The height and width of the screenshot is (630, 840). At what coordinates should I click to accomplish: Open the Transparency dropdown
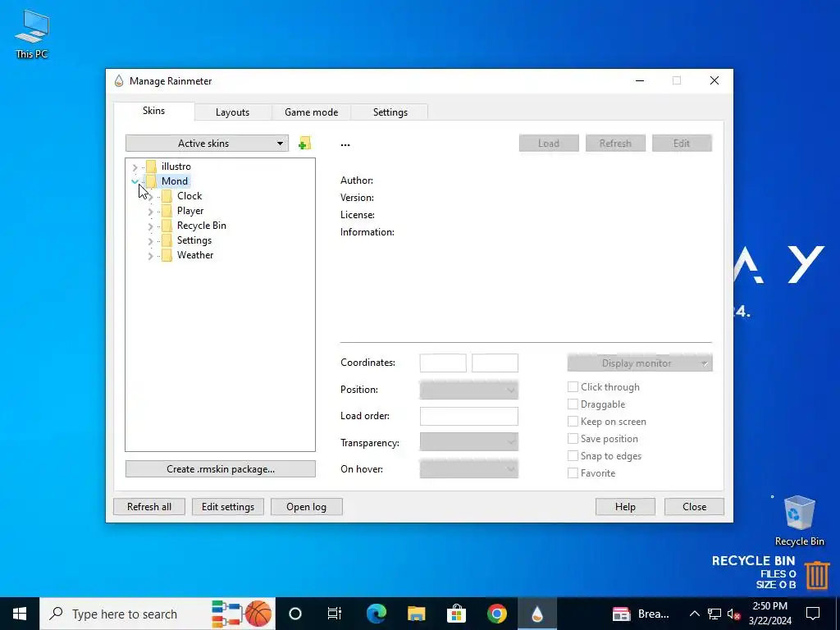pos(468,442)
